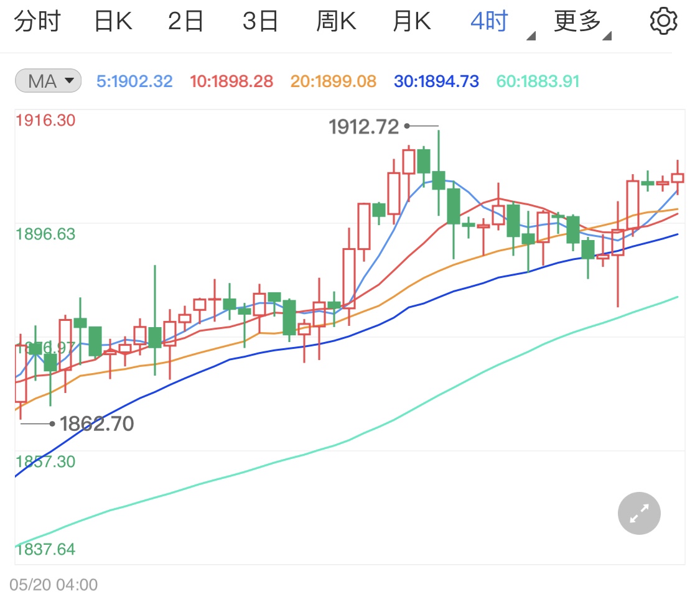Click the MA30 value 30:1894.73

(436, 81)
